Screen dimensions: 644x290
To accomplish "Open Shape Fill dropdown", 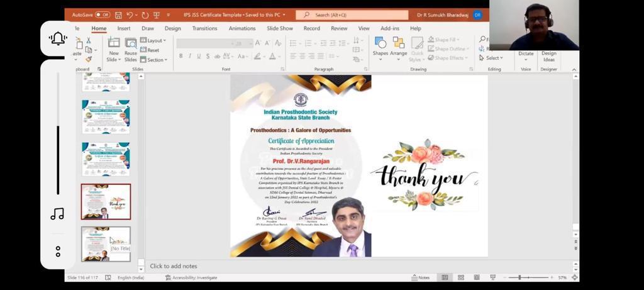I will pos(443,40).
